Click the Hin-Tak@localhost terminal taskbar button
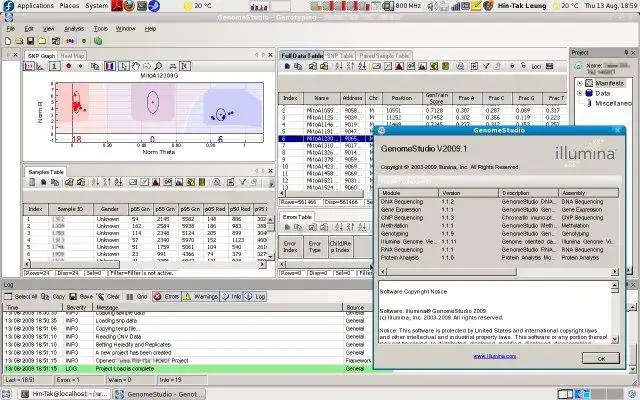The height and width of the screenshot is (400, 640). tap(65, 394)
